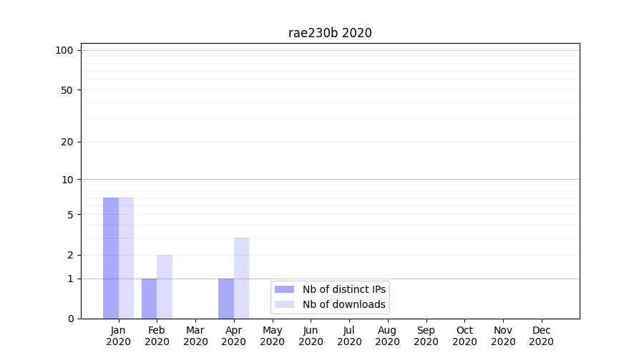
Task: Select the Sep 2020 x-axis label
Action: point(426,336)
